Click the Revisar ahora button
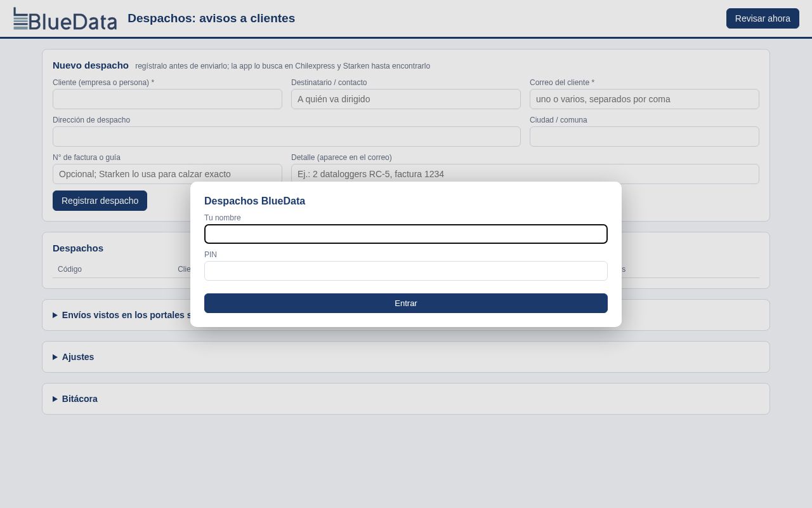Screen dimensions: 812x508 click(x=763, y=18)
